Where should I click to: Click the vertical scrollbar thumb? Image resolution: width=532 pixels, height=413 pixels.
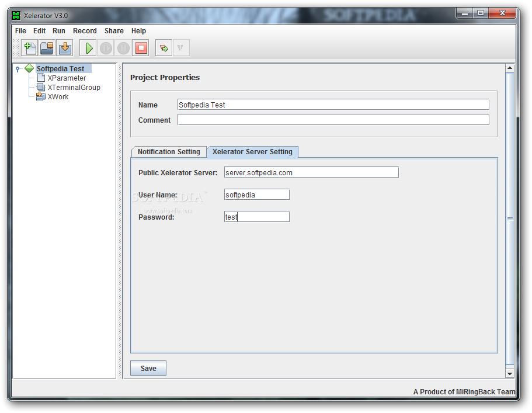[x=510, y=219]
